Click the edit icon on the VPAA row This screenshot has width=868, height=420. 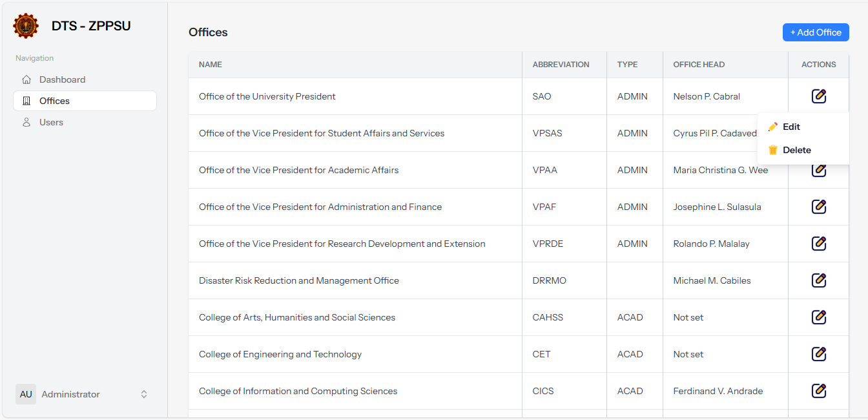(818, 169)
